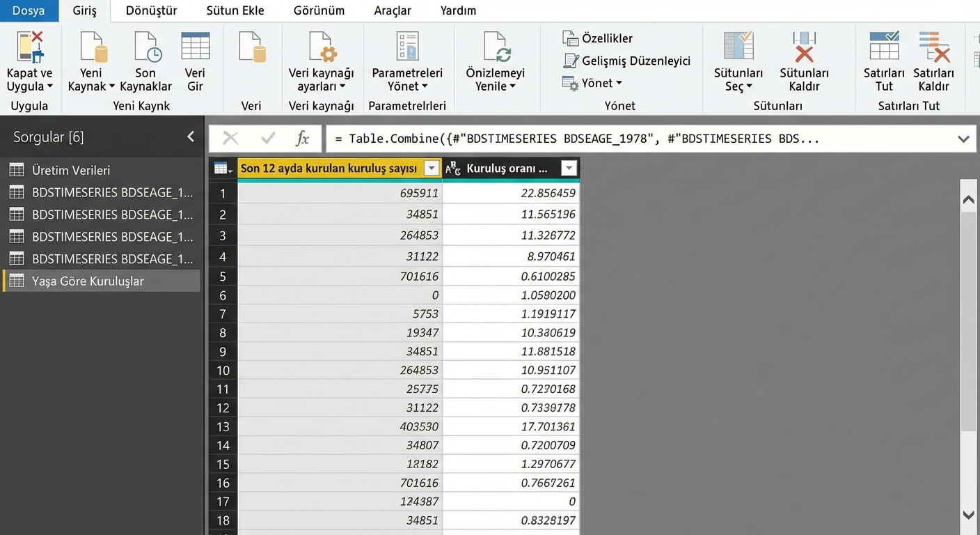The height and width of the screenshot is (535, 980).
Task: Open the Son 12 ayda kurulan column filter
Action: (x=432, y=168)
